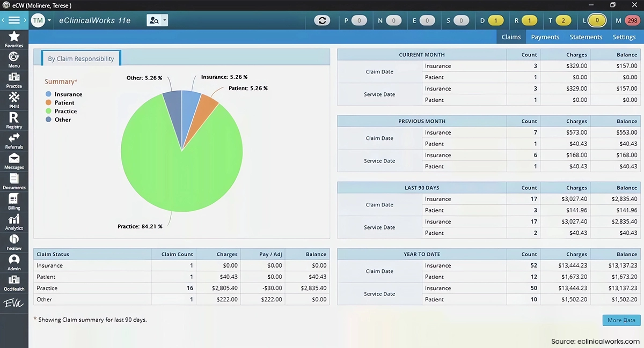
Task: Open the Registry module
Action: click(14, 121)
